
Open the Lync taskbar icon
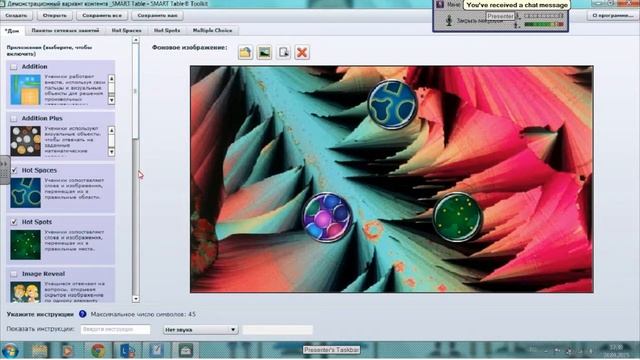coord(127,351)
